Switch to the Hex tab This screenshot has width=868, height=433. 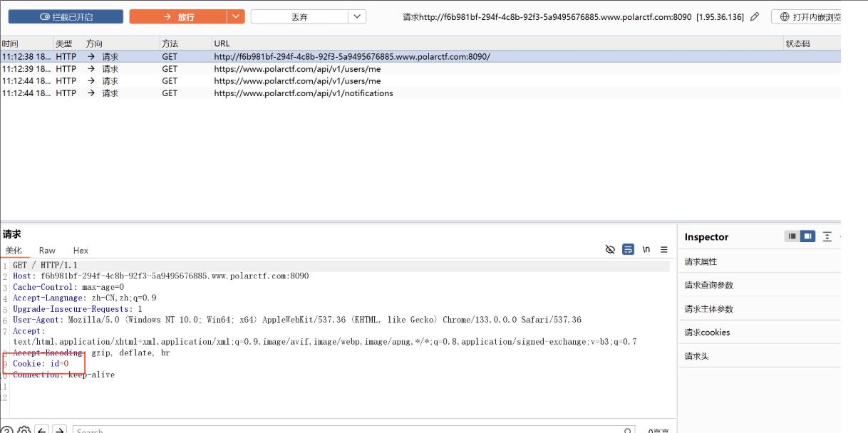(x=81, y=251)
